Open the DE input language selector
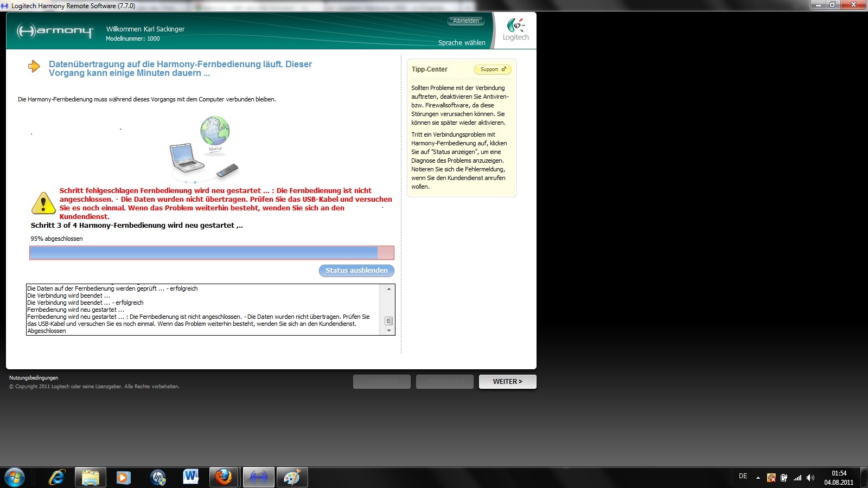 pyautogui.click(x=743, y=476)
